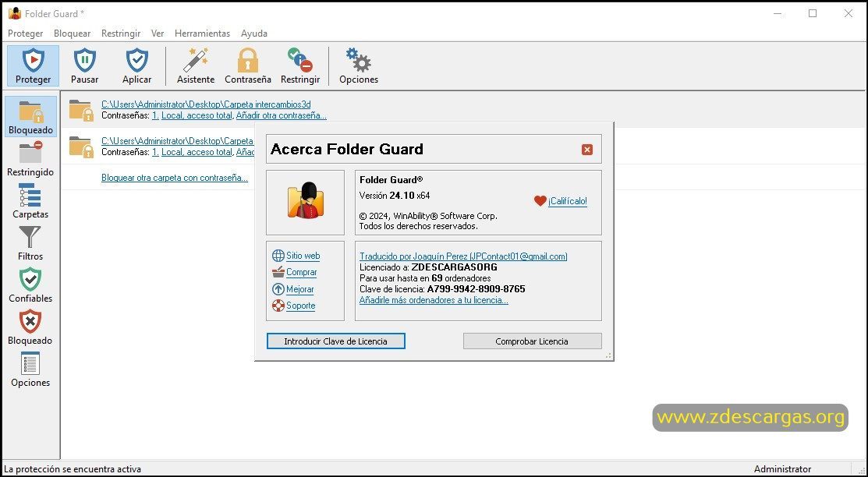
Task: Click the license key A799-9942-8909-8765 text
Action: click(x=476, y=289)
